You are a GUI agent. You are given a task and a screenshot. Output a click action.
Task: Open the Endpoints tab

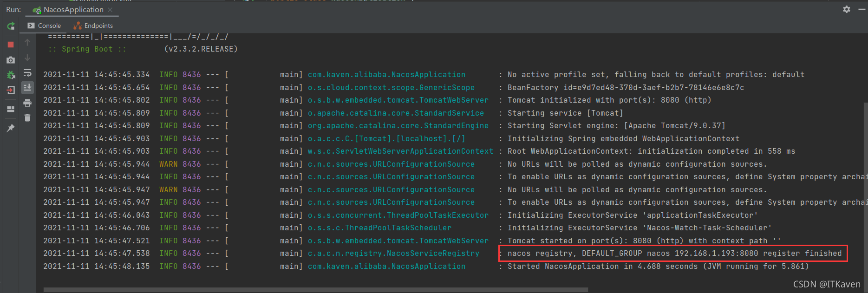93,26
